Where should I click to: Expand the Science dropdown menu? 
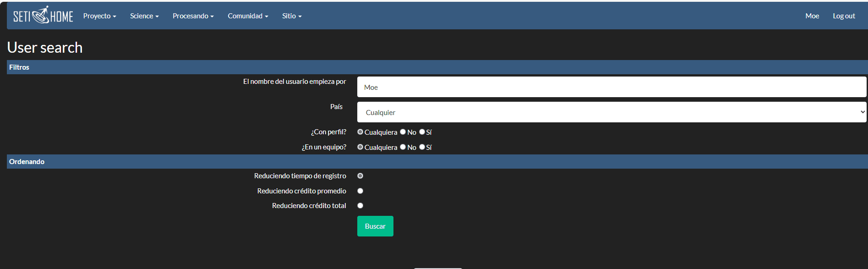[x=144, y=16]
